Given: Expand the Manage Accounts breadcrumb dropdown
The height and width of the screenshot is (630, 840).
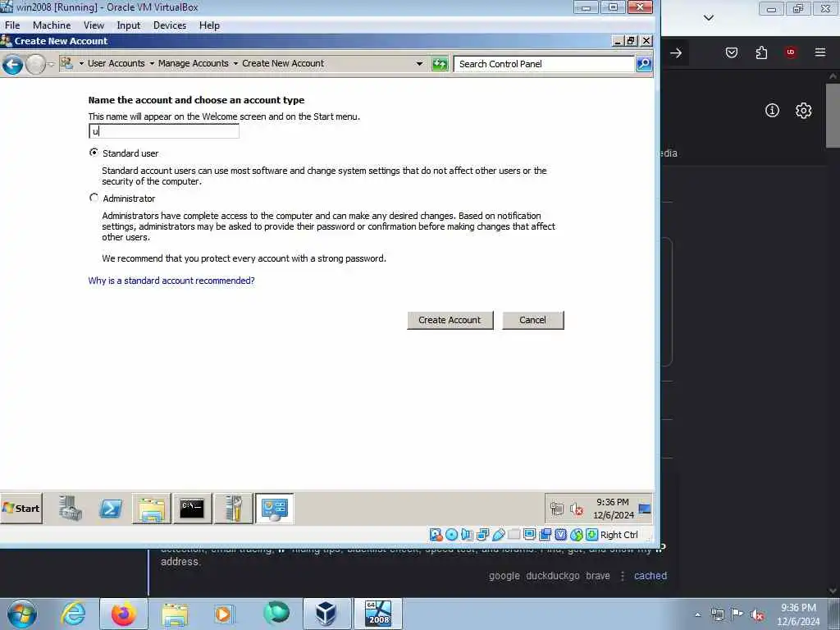Looking at the screenshot, I should [235, 64].
